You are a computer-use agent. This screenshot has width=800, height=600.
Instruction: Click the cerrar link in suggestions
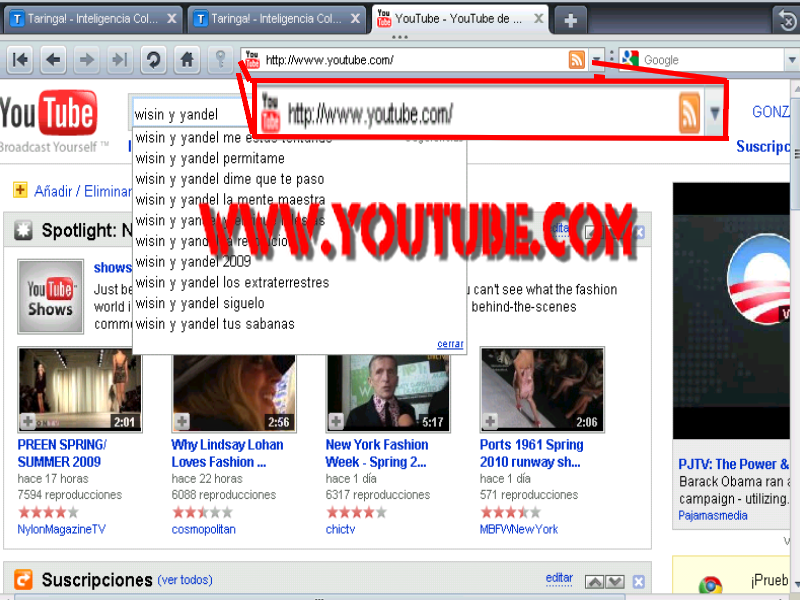coord(450,344)
